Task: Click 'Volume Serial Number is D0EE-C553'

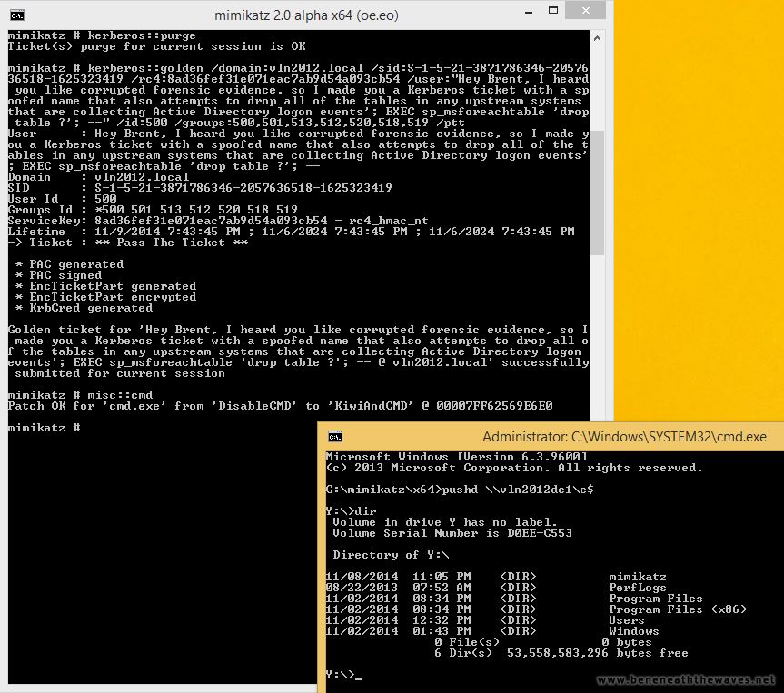Action: [452, 533]
